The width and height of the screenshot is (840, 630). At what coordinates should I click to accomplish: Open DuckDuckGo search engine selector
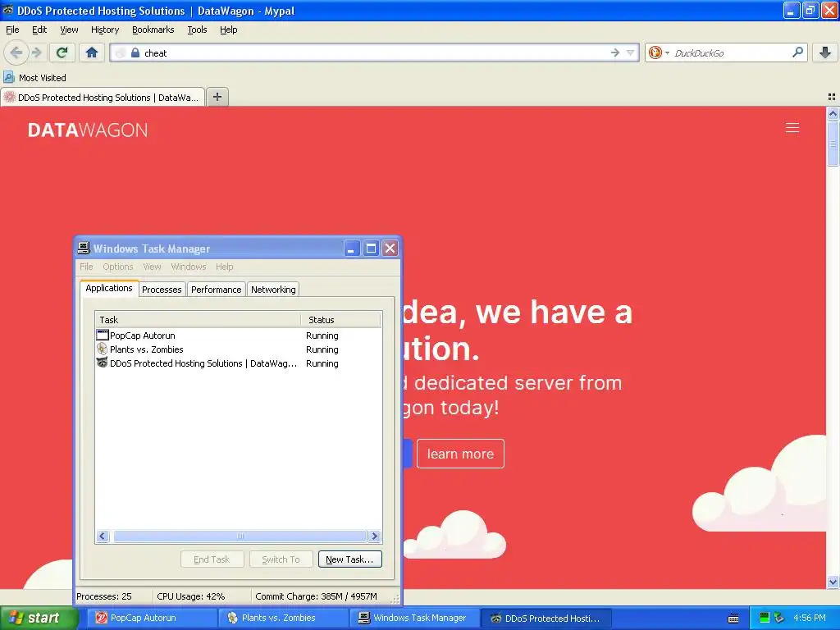coord(659,52)
